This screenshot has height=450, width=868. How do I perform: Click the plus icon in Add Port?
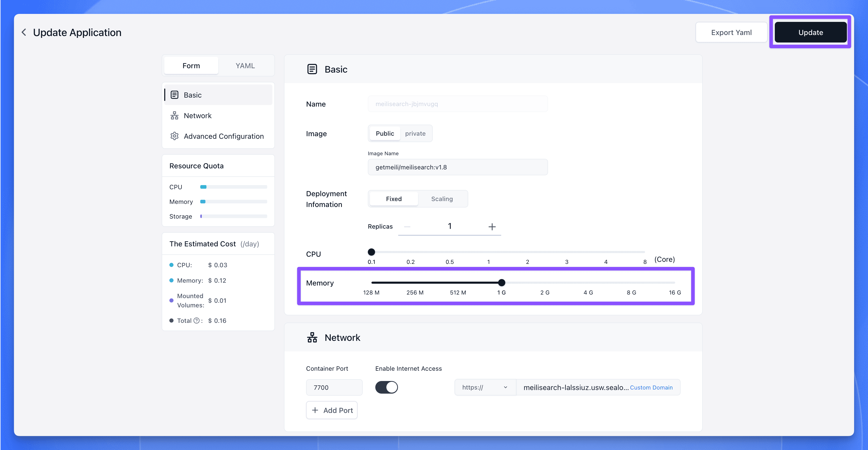click(315, 410)
